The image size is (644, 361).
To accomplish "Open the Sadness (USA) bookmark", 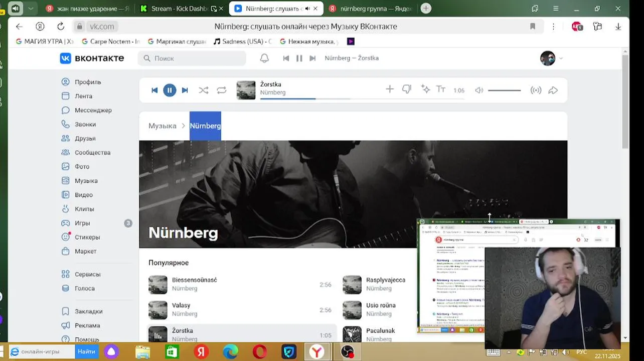I will (243, 42).
